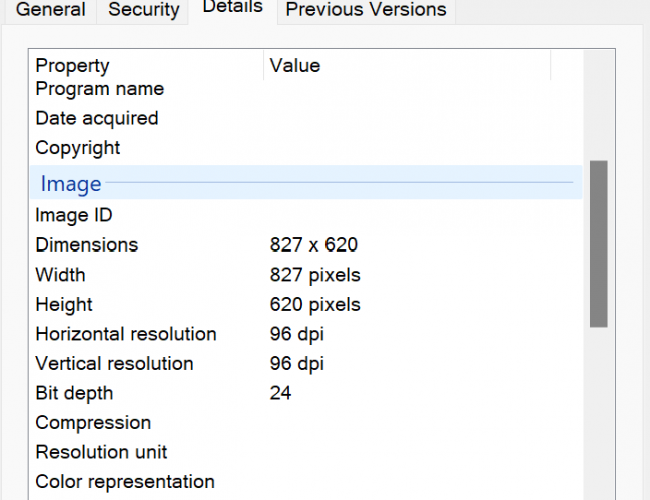
Task: Click the Image section group header
Action: [x=70, y=184]
